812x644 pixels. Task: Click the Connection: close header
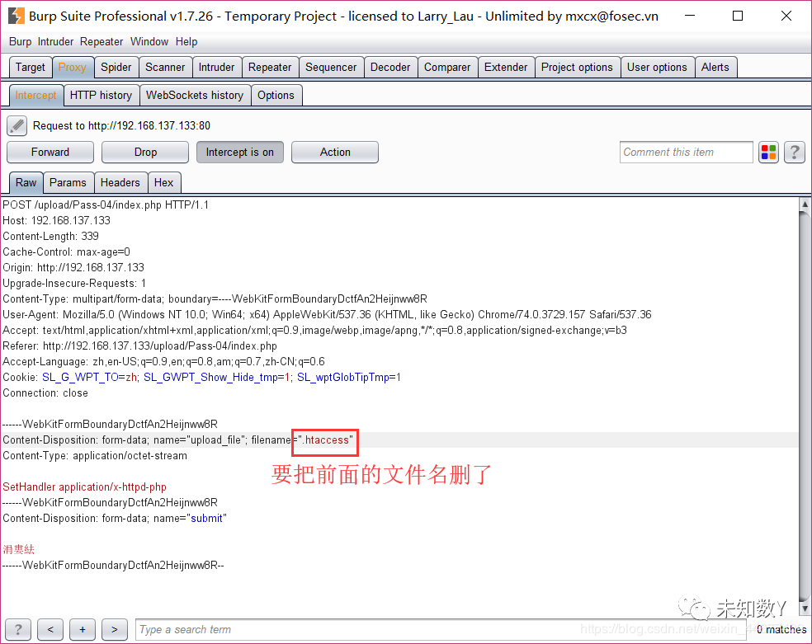pos(45,393)
